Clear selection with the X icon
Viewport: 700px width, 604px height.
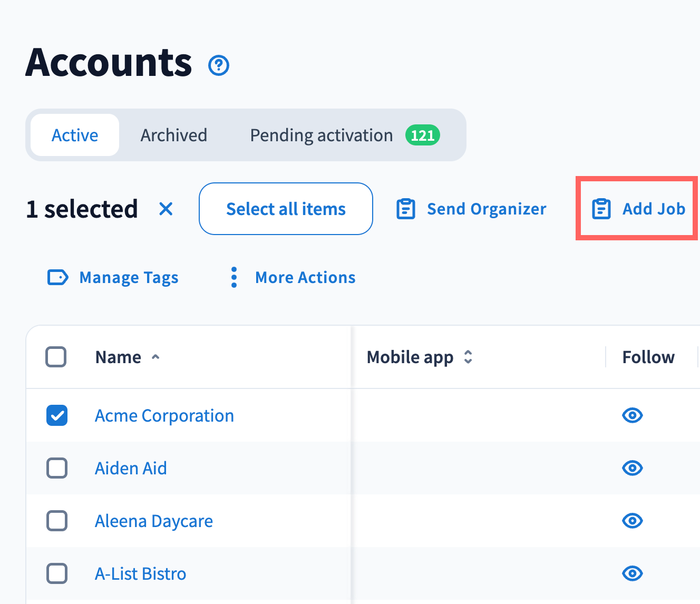coord(166,209)
